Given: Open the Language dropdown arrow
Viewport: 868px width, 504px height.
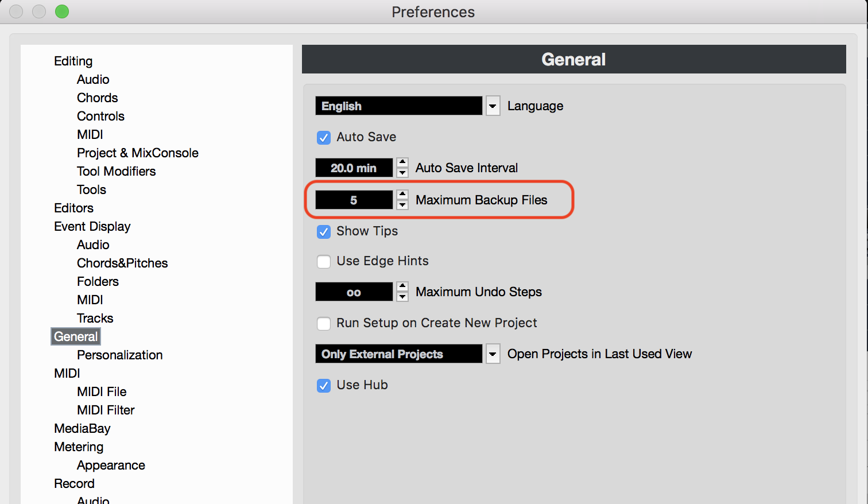Looking at the screenshot, I should click(x=493, y=106).
